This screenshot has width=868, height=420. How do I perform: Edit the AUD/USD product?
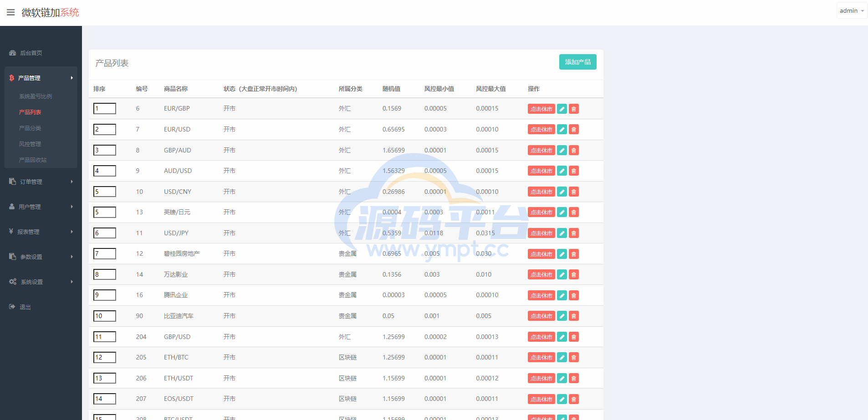[x=562, y=171]
